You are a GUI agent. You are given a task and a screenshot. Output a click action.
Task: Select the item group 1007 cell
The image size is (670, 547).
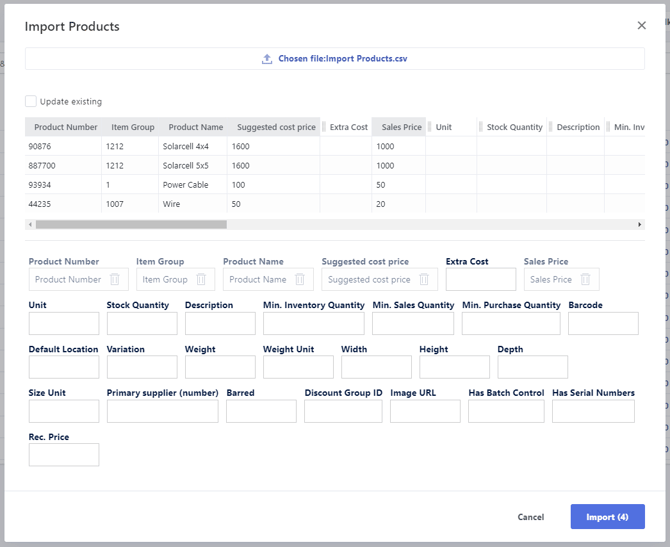click(x=130, y=204)
